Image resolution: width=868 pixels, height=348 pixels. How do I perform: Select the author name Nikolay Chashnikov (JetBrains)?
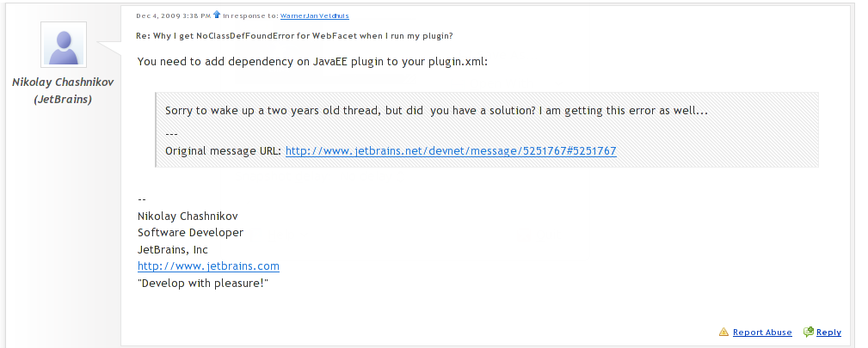[x=63, y=91]
